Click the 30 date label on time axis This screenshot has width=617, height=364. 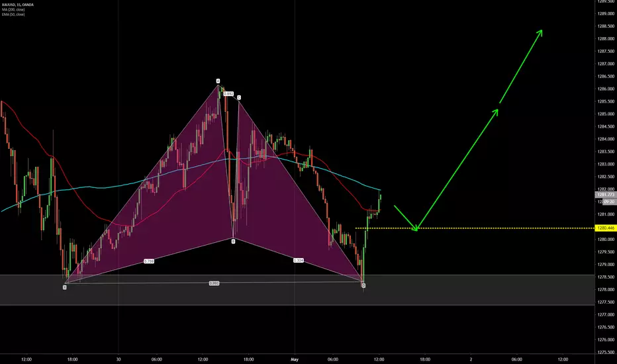119,359
